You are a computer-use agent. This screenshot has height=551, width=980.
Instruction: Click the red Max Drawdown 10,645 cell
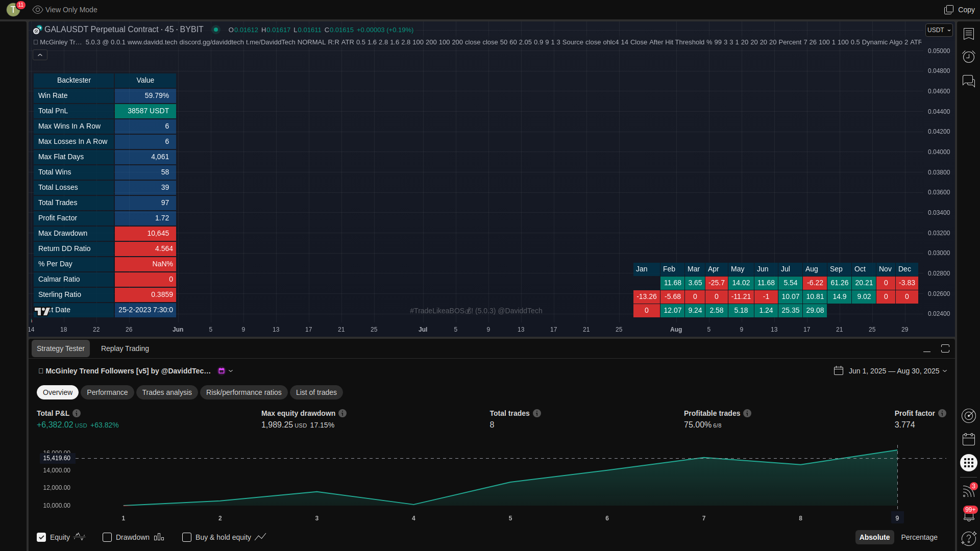point(145,233)
